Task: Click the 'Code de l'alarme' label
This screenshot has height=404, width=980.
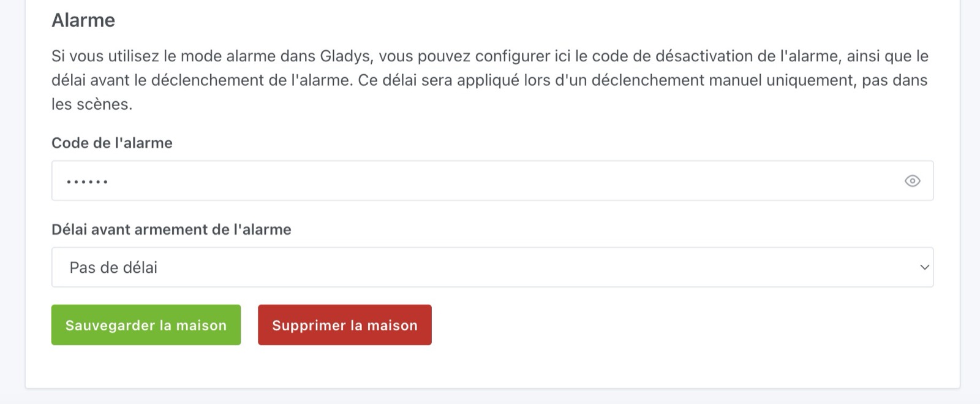Action: 111,143
